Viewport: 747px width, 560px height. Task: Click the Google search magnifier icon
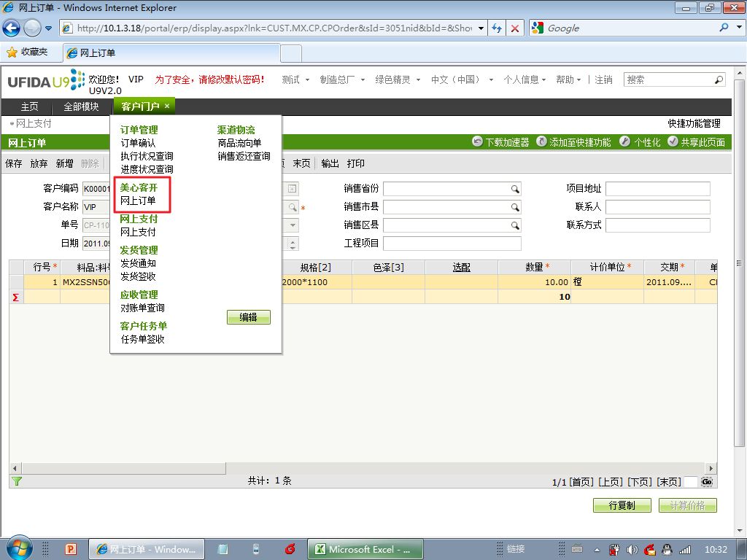[724, 28]
